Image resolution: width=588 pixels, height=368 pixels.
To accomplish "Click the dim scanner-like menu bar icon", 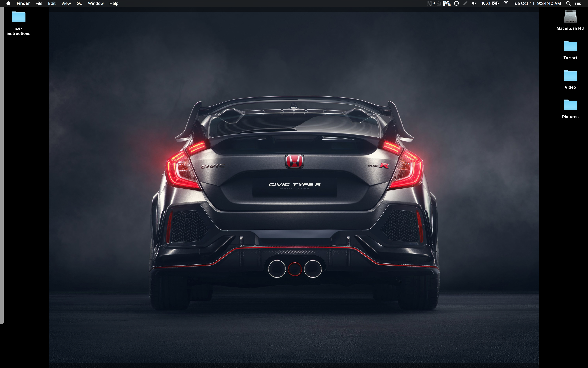I will tap(439, 3).
